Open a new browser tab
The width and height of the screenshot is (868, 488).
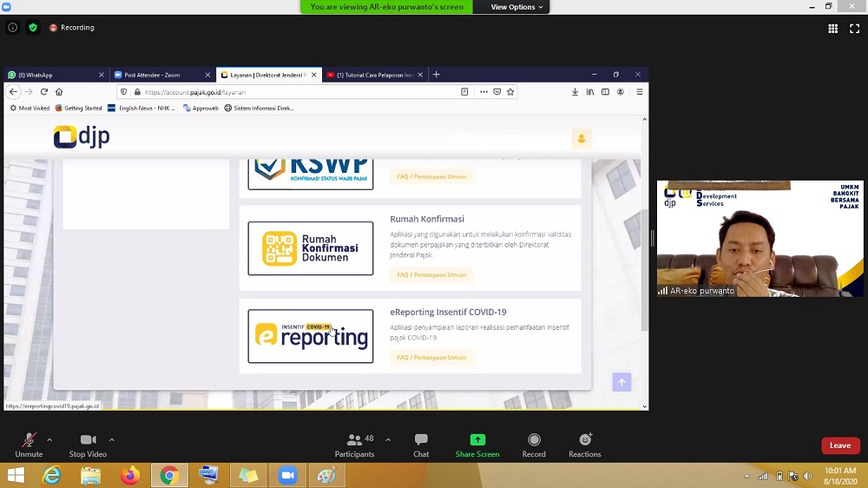(437, 74)
